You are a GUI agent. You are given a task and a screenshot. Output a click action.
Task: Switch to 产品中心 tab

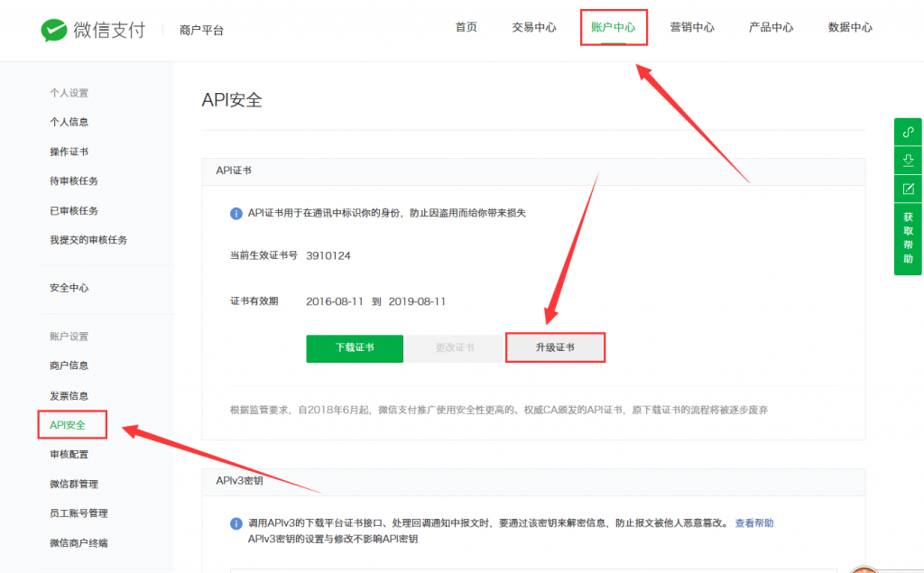(x=771, y=27)
